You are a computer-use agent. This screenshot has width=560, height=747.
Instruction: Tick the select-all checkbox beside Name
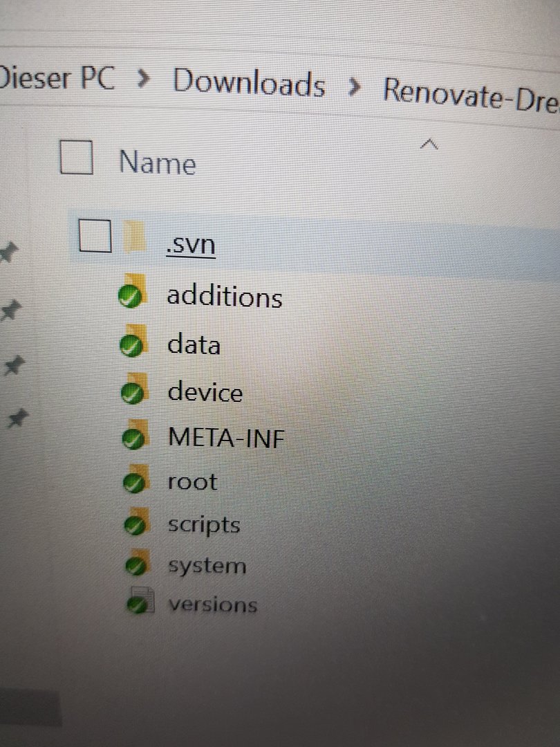(x=76, y=157)
